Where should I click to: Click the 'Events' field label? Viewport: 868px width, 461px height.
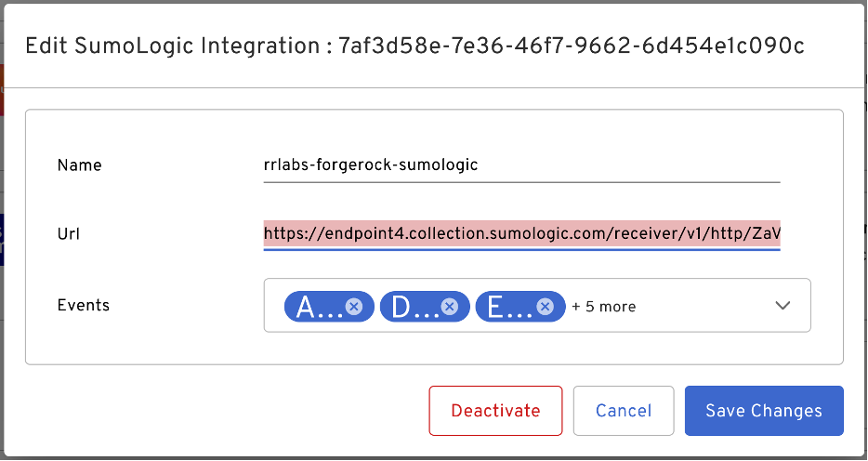tap(84, 305)
